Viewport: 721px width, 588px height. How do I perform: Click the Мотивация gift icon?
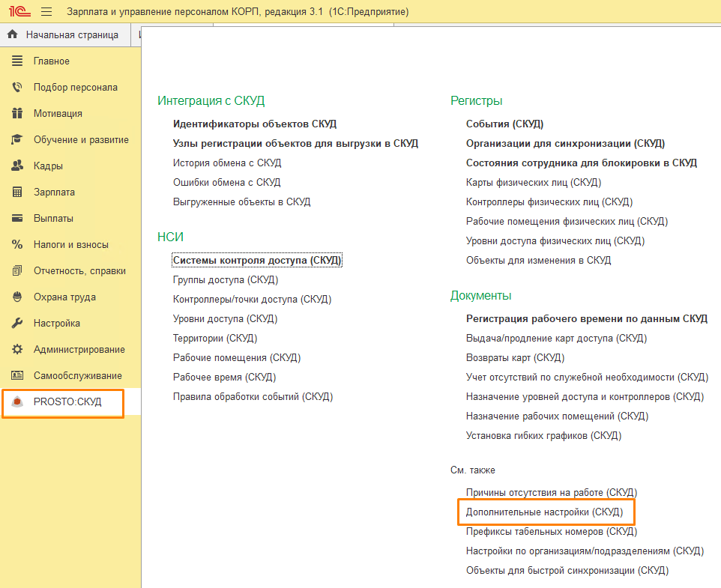[17, 113]
